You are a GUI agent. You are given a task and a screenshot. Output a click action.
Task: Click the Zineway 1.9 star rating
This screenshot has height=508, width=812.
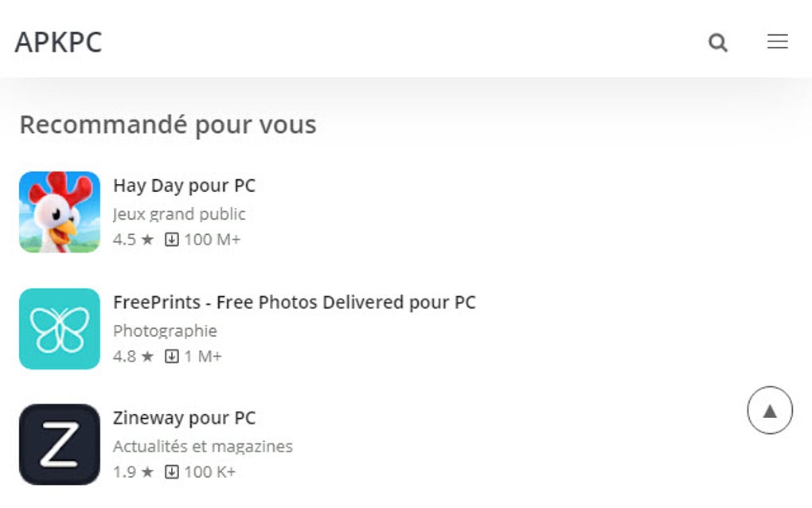(x=133, y=472)
